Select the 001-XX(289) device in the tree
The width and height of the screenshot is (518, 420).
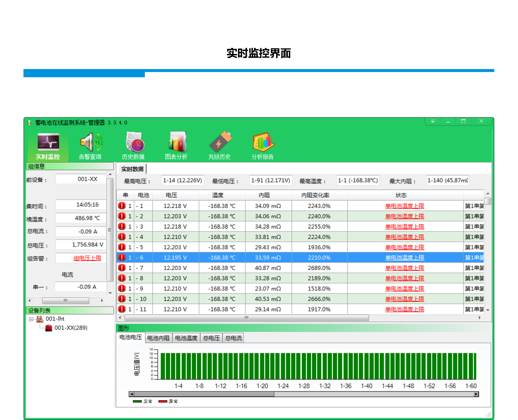[x=71, y=328]
